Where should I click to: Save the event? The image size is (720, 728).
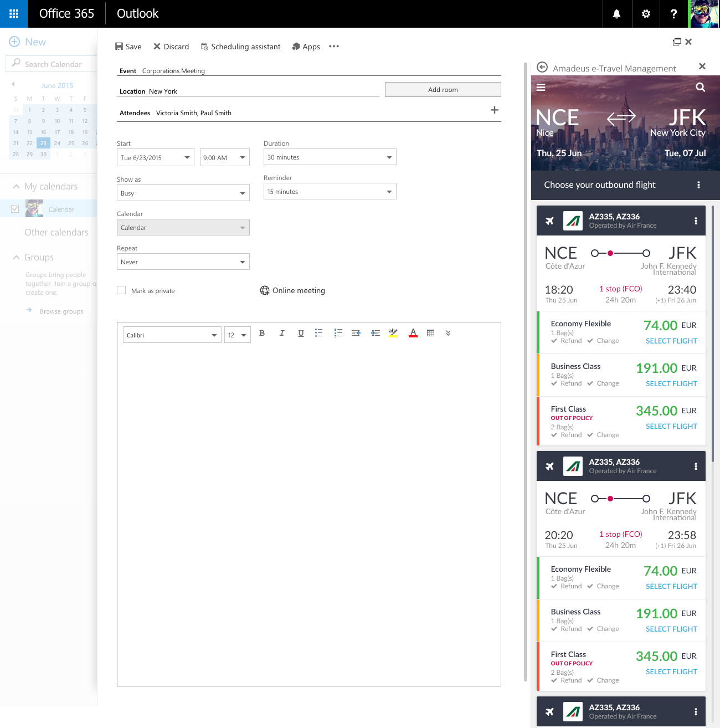coord(128,47)
